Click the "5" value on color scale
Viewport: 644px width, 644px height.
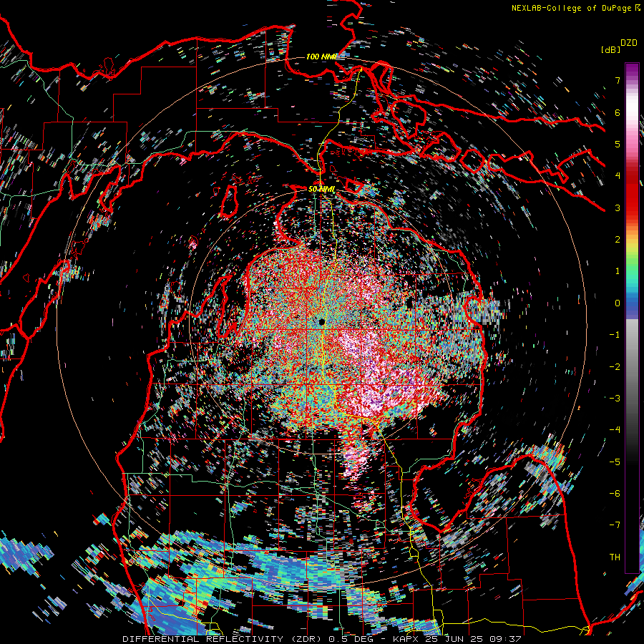(x=618, y=144)
